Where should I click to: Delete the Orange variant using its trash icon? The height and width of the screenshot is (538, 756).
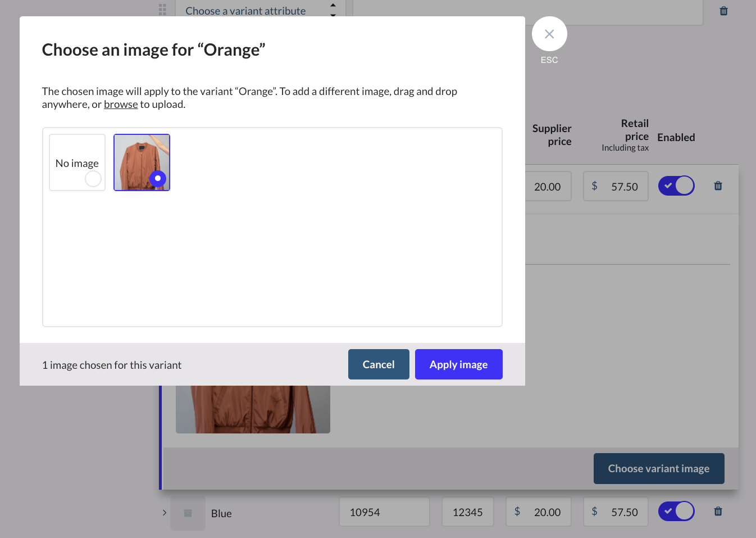(718, 186)
